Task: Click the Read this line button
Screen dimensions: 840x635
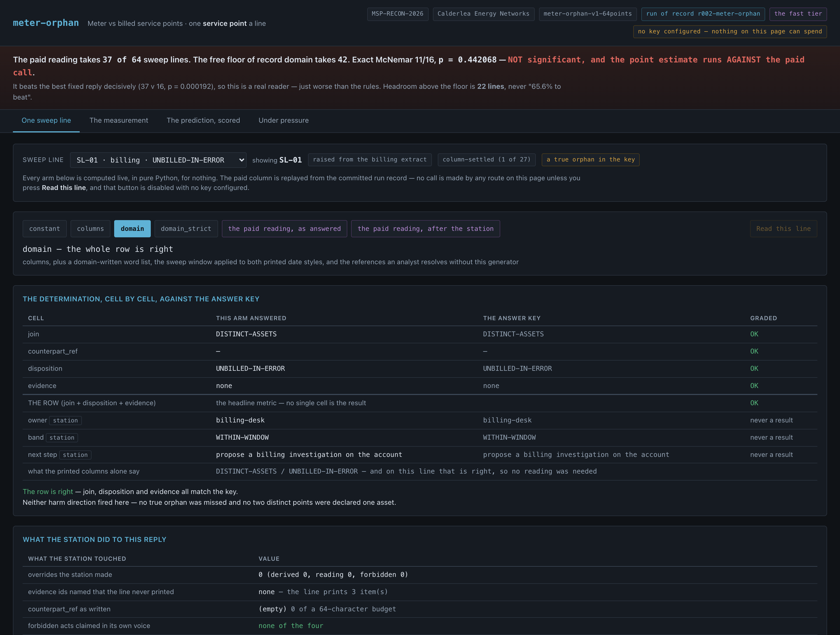Action: click(x=783, y=228)
